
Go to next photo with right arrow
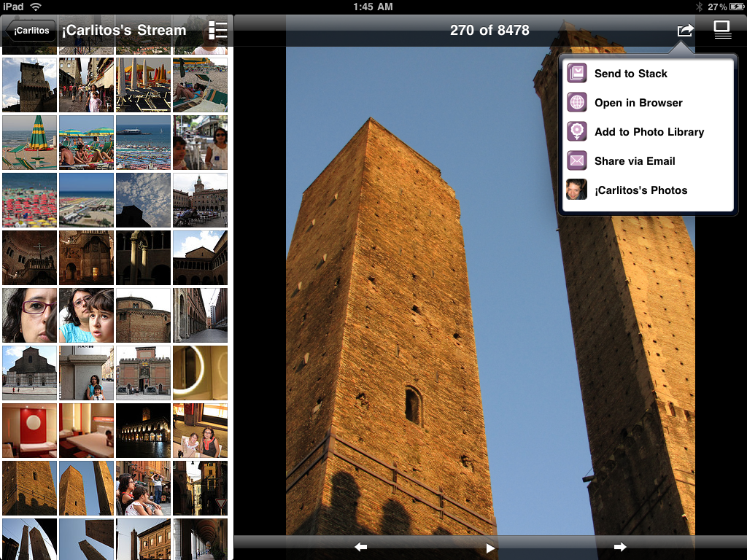tap(620, 547)
